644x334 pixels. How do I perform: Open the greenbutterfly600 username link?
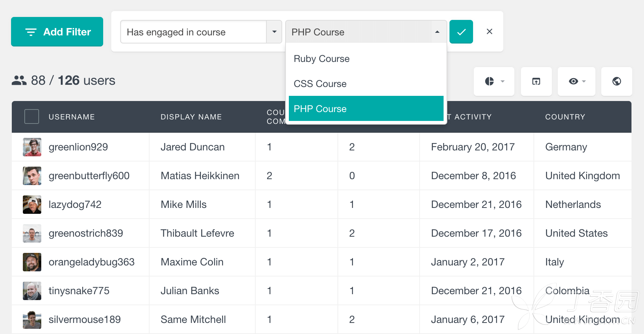[x=89, y=176]
